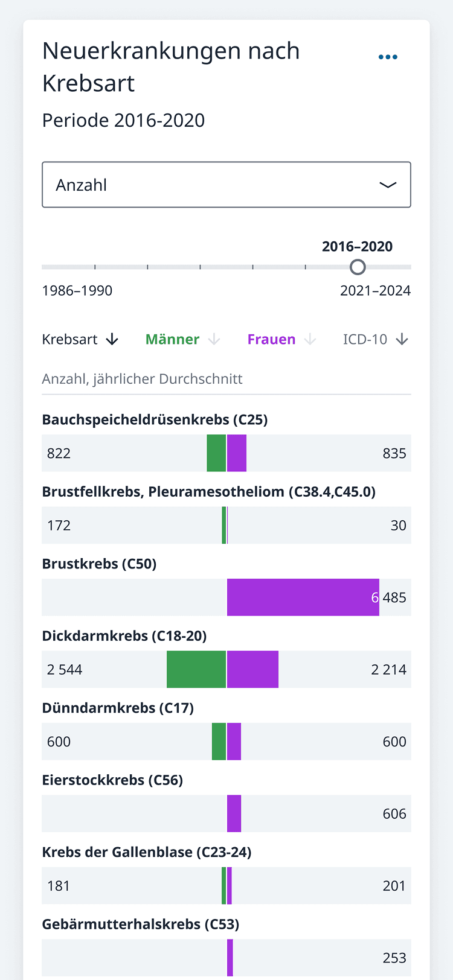Click the 2016–2020 slider handle
This screenshot has height=980, width=453.
click(x=358, y=267)
